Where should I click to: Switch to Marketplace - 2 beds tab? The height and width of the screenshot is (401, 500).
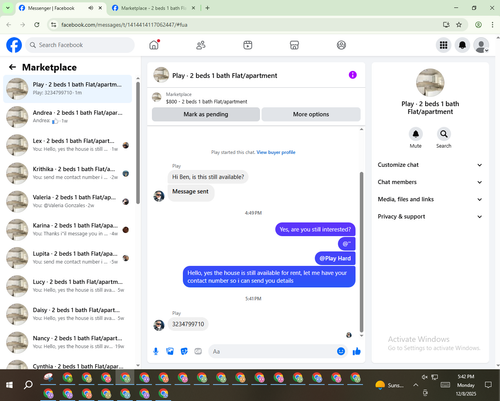(x=153, y=8)
